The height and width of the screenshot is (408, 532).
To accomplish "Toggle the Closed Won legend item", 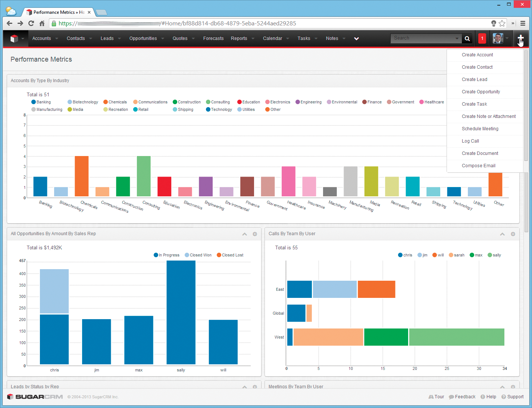I will 198,255.
